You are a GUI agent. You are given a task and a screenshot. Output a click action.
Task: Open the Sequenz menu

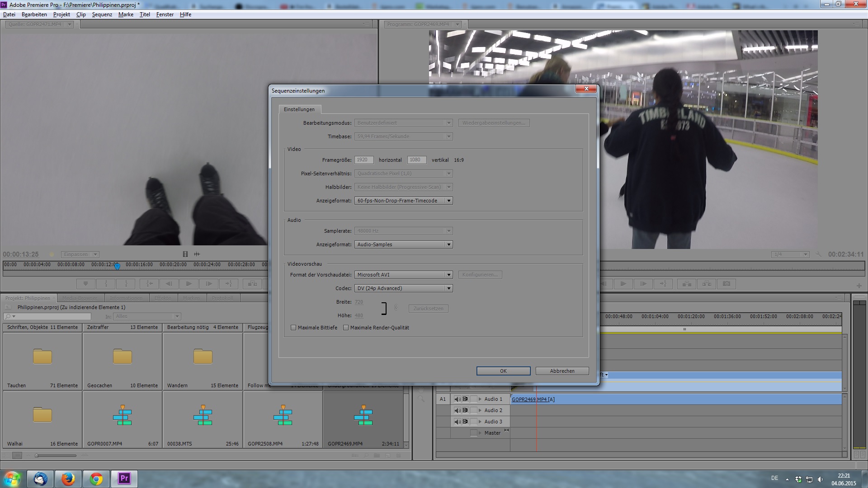[x=102, y=14]
